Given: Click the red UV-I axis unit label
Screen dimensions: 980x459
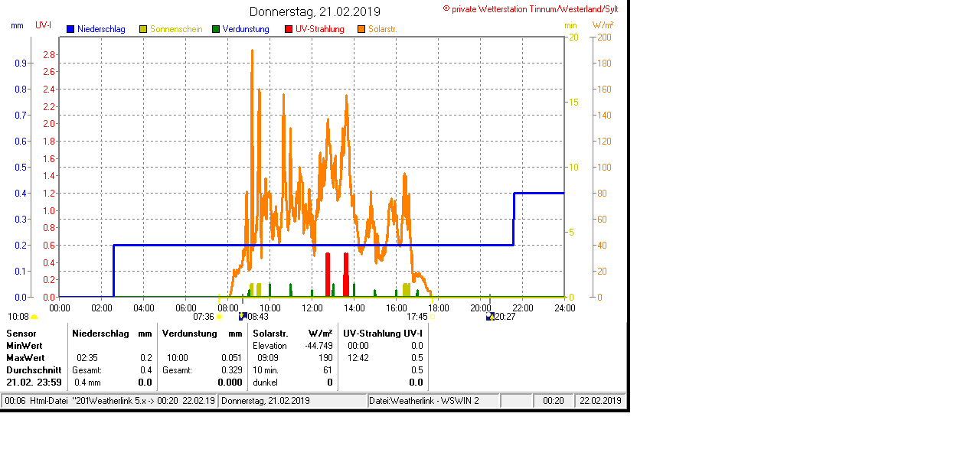Looking at the screenshot, I should 43,25.
